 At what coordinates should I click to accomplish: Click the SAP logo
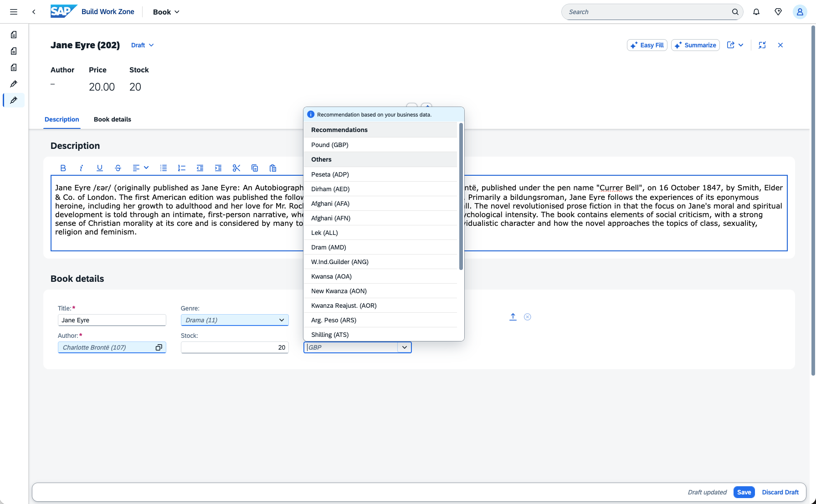tap(63, 11)
